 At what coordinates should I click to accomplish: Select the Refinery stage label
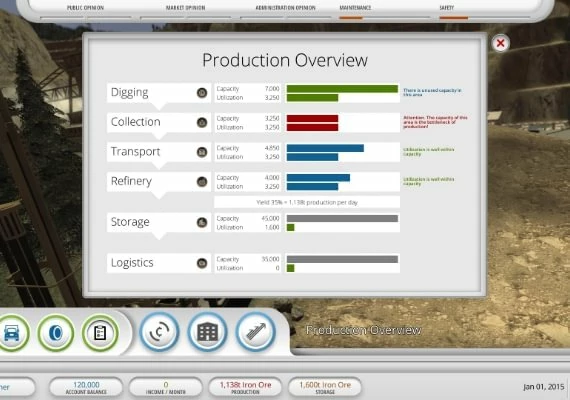click(131, 181)
